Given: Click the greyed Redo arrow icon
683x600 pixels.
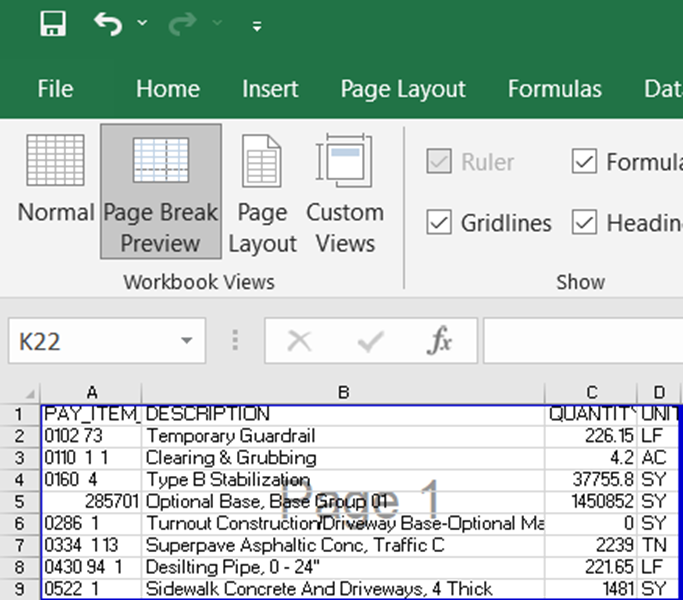Looking at the screenshot, I should 182,23.
